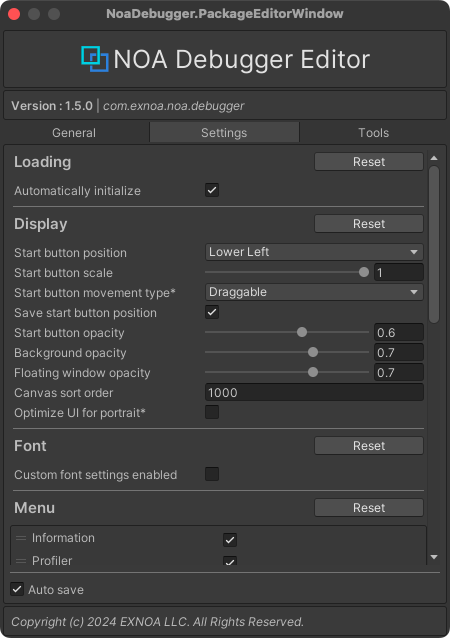Click the Canvas sort order label
Viewport: 450px width, 638px height.
point(63,393)
